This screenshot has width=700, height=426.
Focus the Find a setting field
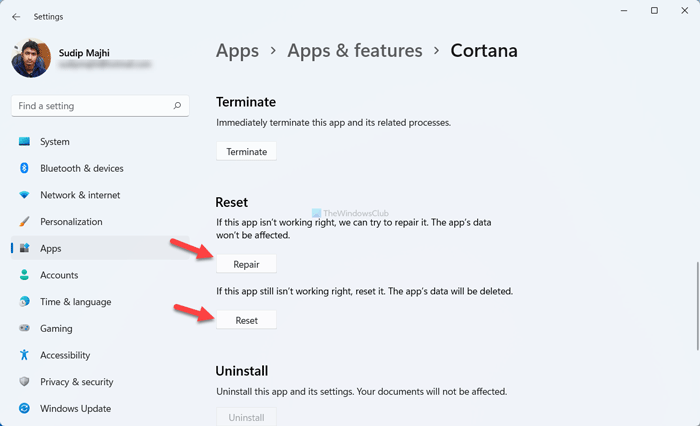[90, 105]
